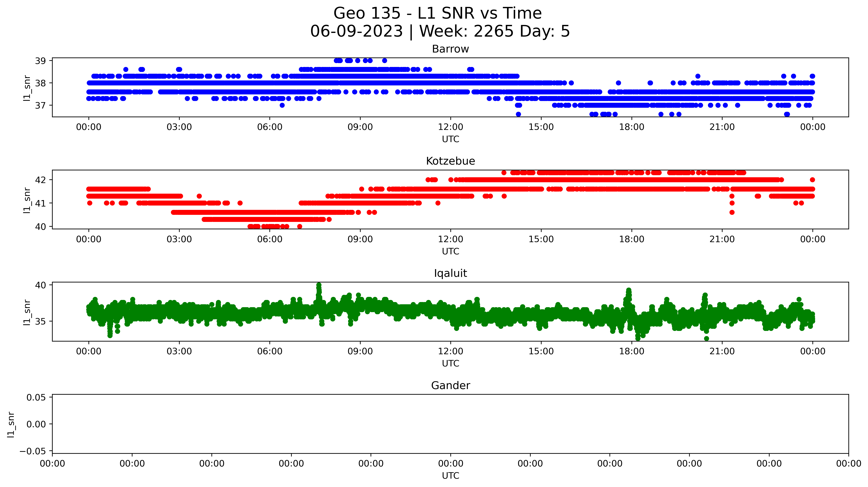
Task: Click the 'UTC' x-axis label under Iqaluit plot
Action: point(451,364)
